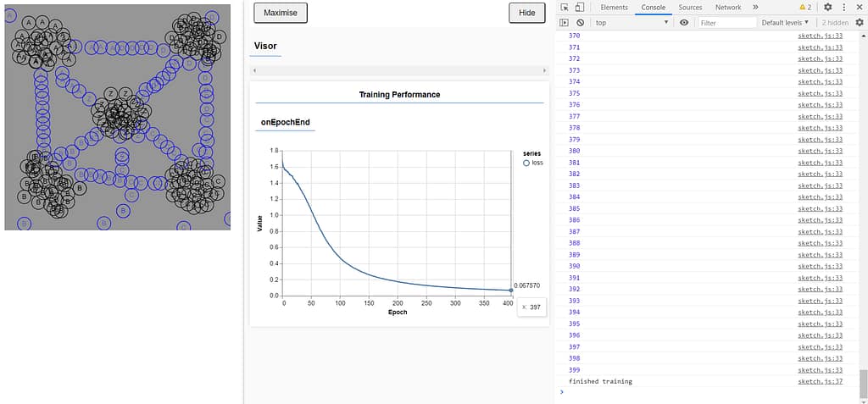Show the console sidebar panel icon
This screenshot has height=404, width=868.
565,23
